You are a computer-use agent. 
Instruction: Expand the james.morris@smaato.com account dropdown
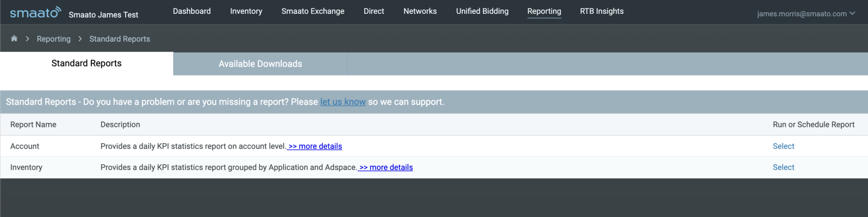pyautogui.click(x=806, y=14)
